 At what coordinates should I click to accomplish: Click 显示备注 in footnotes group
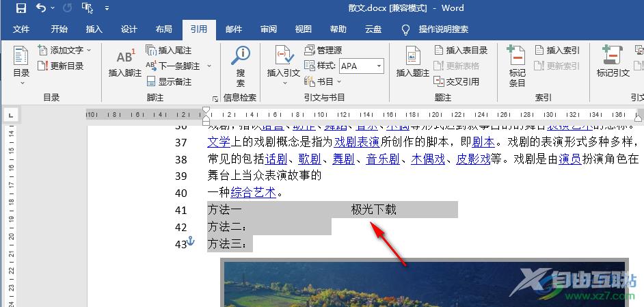(169, 81)
